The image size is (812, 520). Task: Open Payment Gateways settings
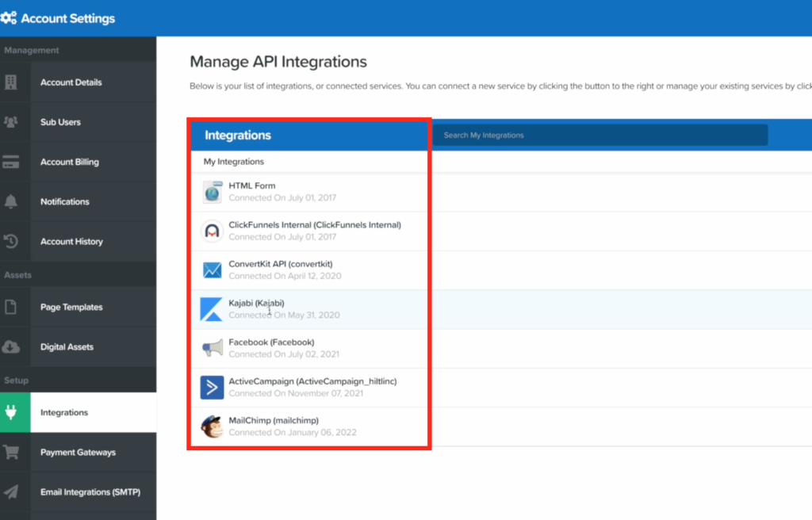tap(79, 452)
